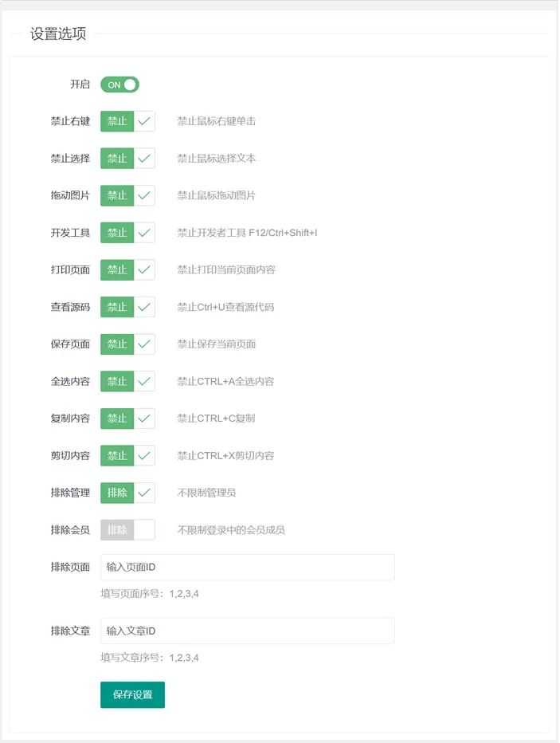Uncheck the 排除管理 排除 option
Image resolution: width=560 pixels, height=743 pixels.
(127, 493)
